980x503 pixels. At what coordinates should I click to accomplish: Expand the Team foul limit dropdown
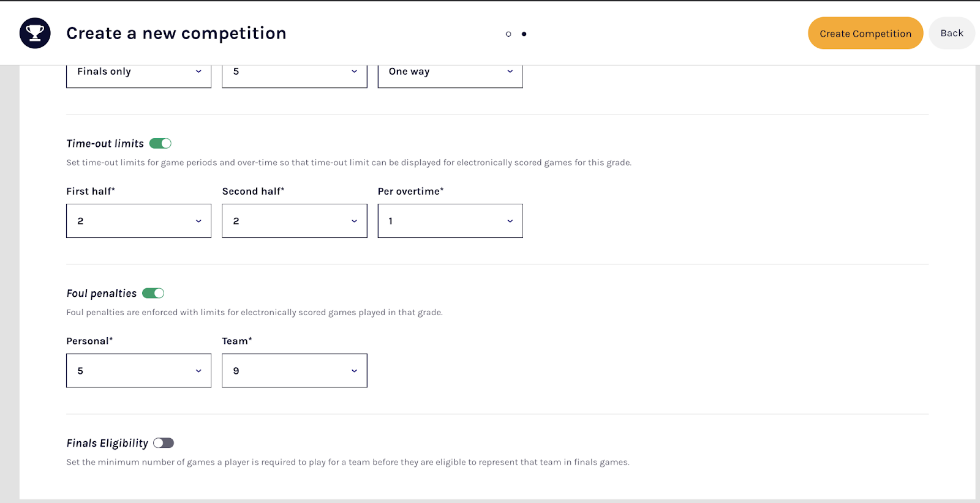point(294,371)
